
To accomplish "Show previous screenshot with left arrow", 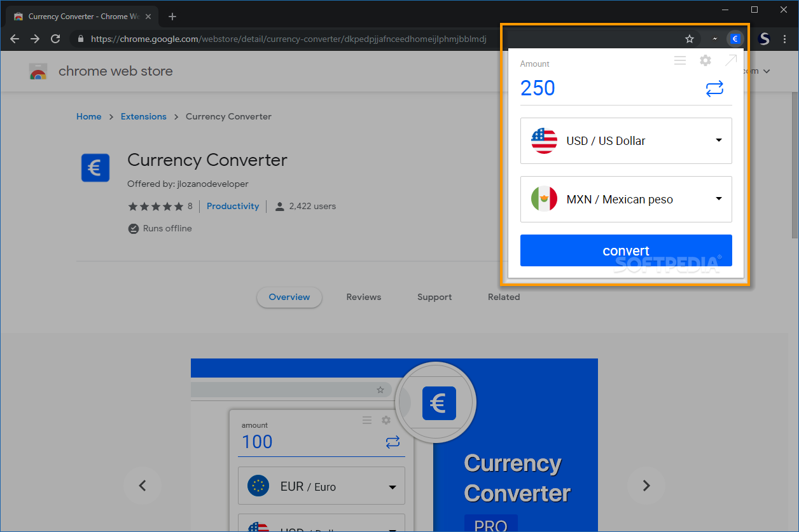I will coord(142,486).
